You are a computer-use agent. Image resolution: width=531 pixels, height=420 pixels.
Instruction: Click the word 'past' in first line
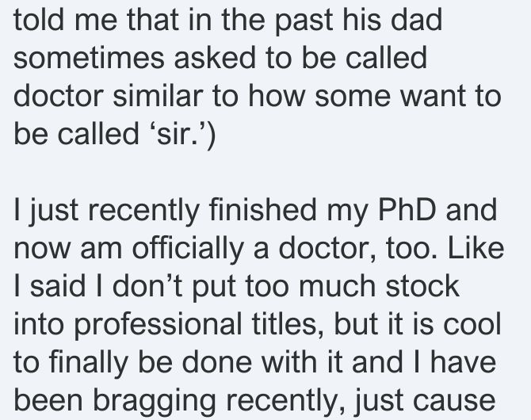point(304,21)
